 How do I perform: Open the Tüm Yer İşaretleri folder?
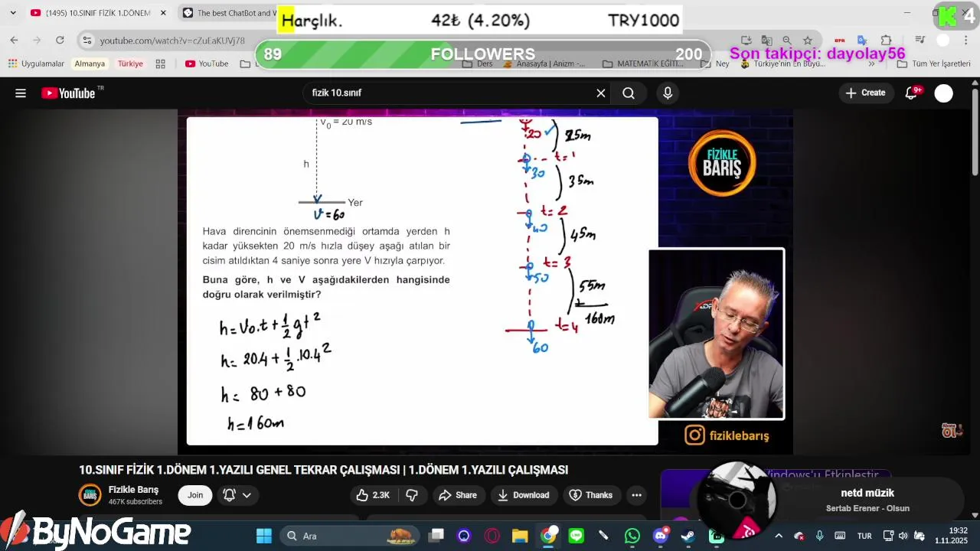click(x=933, y=64)
